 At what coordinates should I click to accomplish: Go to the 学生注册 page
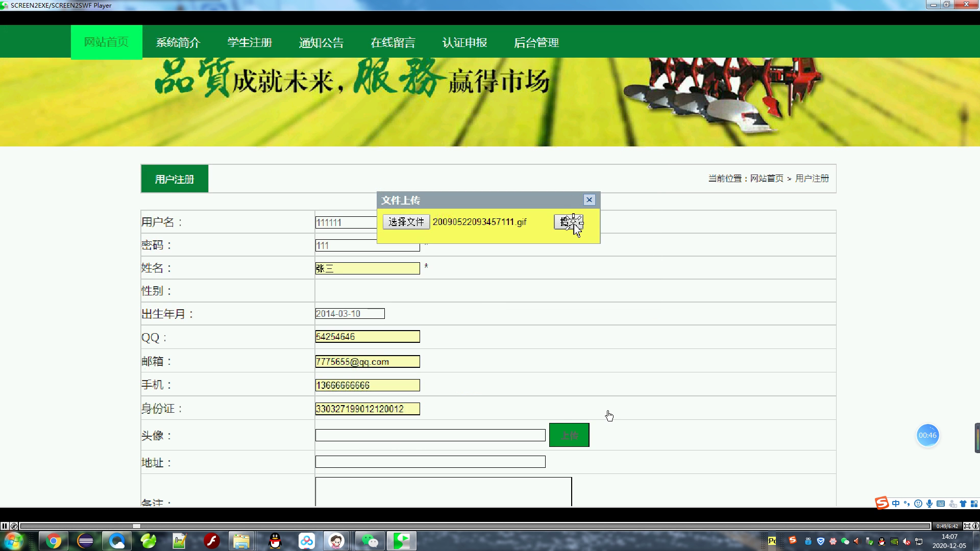click(250, 43)
